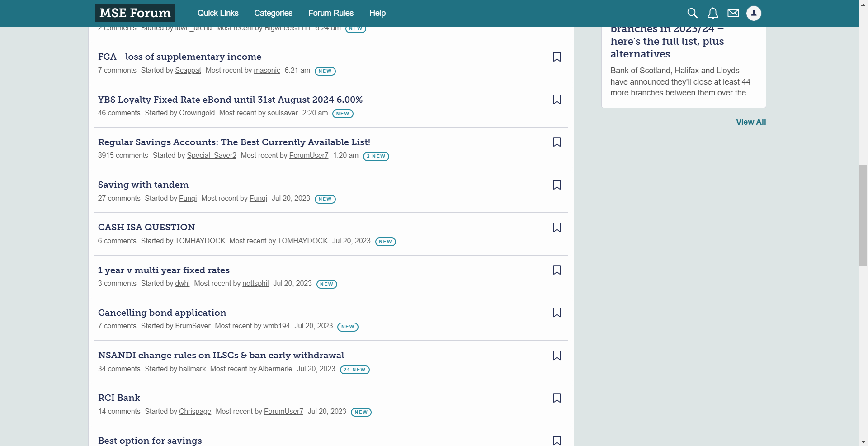Image resolution: width=868 pixels, height=446 pixels.
Task: Bookmark the CASH ISA QUESTION thread
Action: coord(557,228)
